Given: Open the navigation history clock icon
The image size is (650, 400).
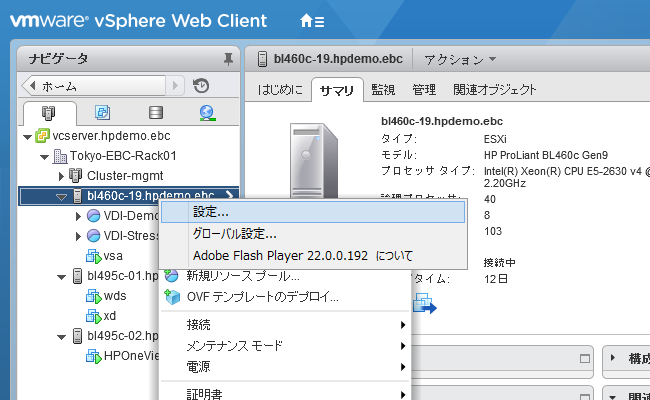Looking at the screenshot, I should coord(201,86).
